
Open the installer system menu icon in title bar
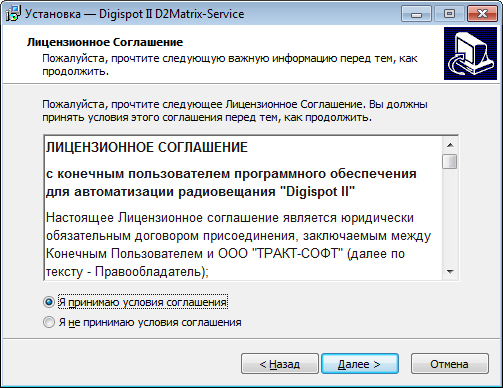tap(13, 14)
